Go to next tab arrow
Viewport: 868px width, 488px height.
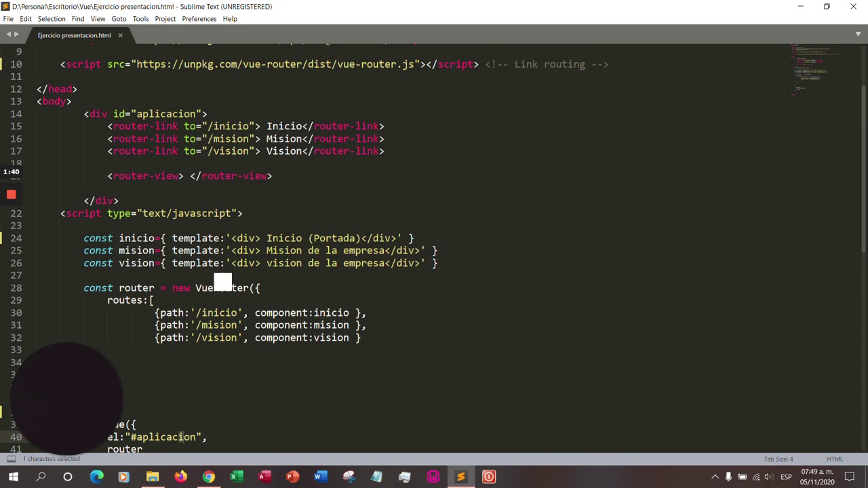17,34
